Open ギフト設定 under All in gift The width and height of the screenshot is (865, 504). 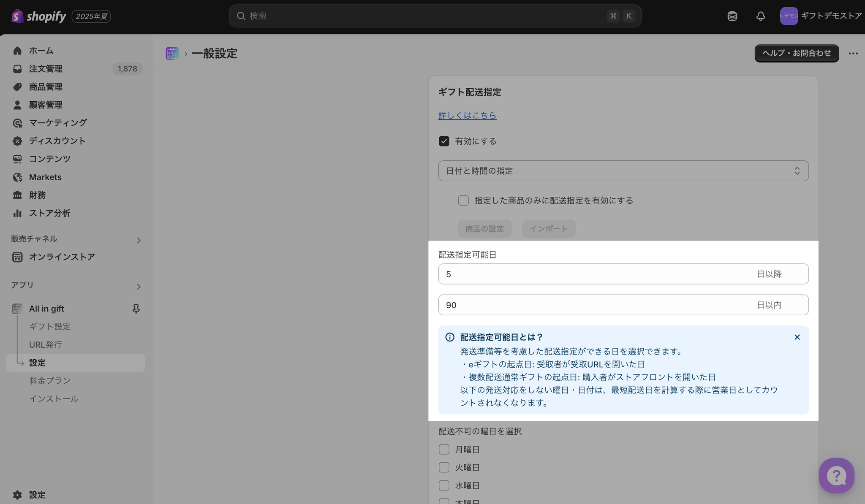pos(50,326)
